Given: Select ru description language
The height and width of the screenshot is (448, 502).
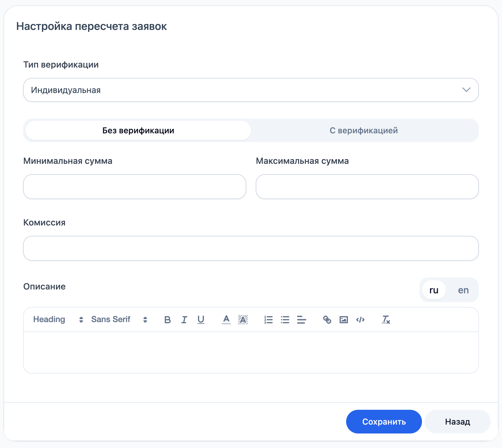Looking at the screenshot, I should click(x=434, y=290).
